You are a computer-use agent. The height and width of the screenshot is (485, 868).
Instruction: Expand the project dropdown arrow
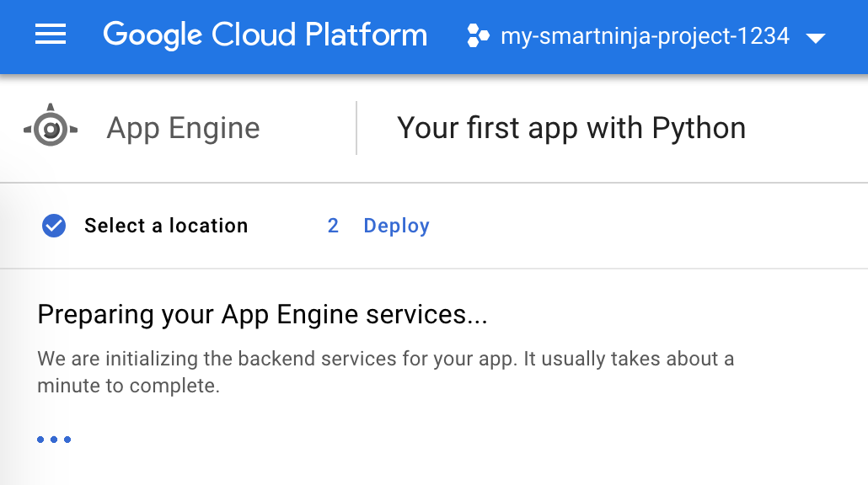(816, 38)
